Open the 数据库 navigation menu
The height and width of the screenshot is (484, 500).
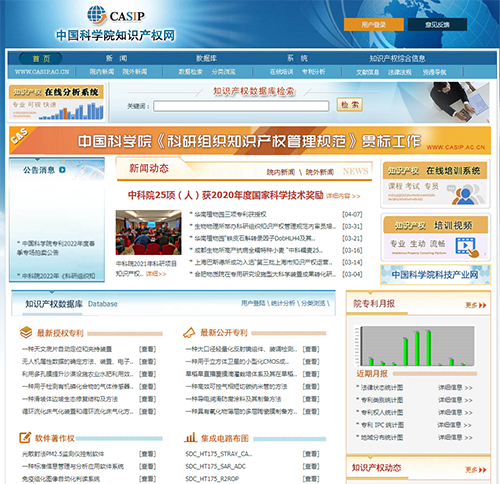207,58
